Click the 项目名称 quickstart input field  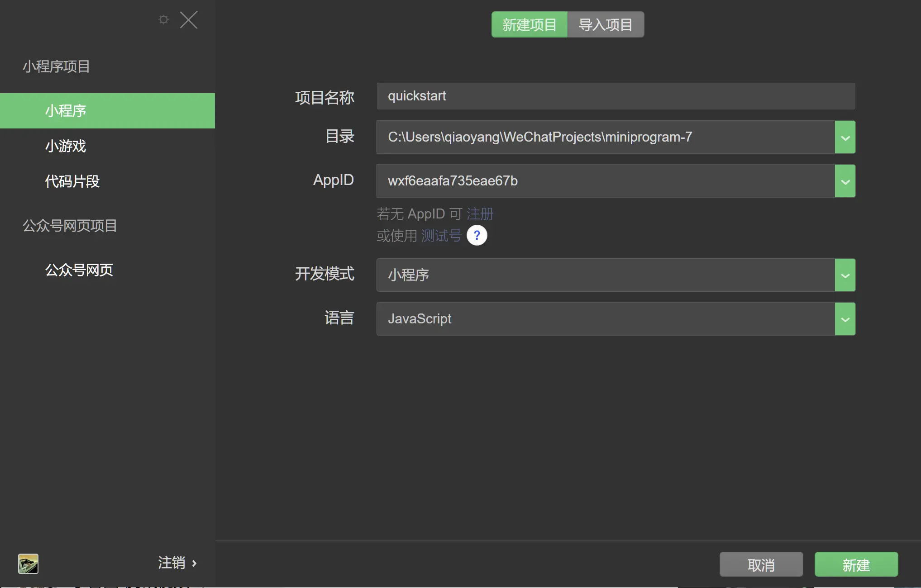[x=616, y=96]
